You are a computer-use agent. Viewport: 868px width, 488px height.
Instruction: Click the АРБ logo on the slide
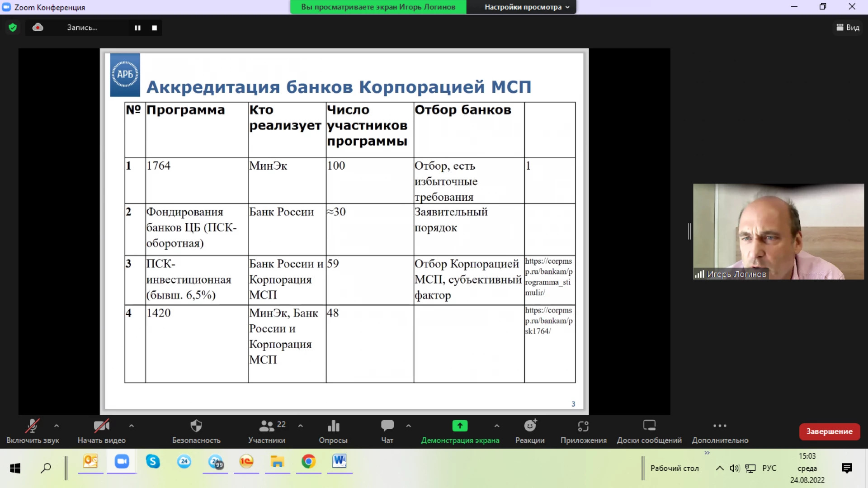point(125,75)
